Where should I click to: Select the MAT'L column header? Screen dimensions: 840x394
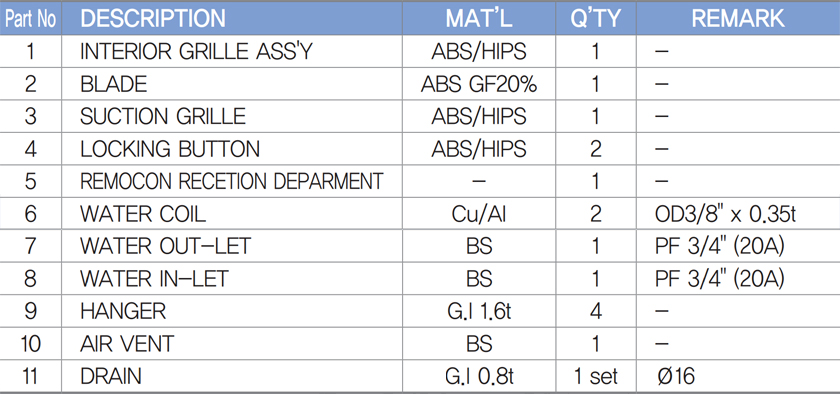(479, 18)
